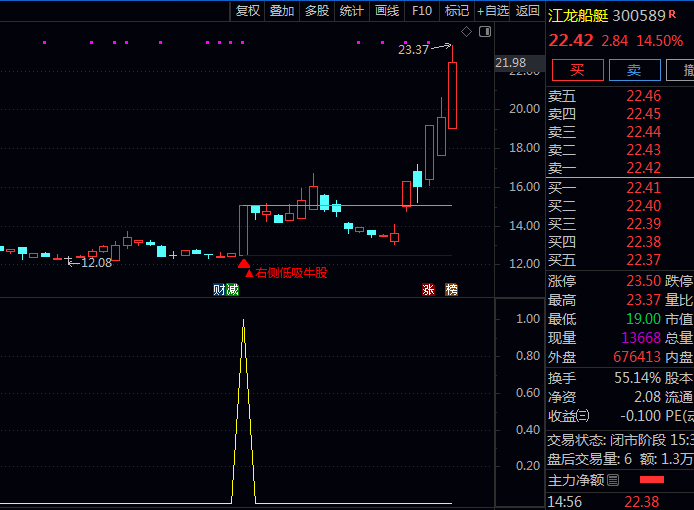Click the red R badge beside stock code
This screenshot has width=694, height=510.
point(672,15)
